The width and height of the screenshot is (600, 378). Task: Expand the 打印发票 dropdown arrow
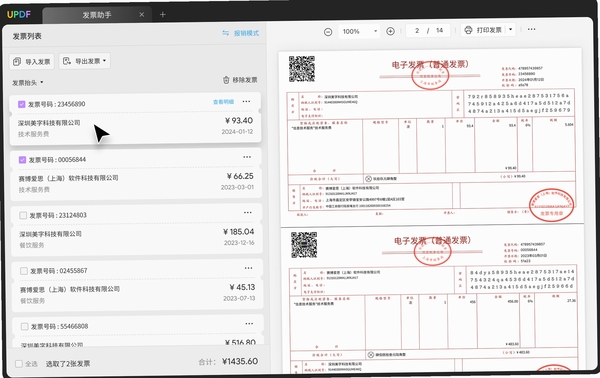click(510, 29)
